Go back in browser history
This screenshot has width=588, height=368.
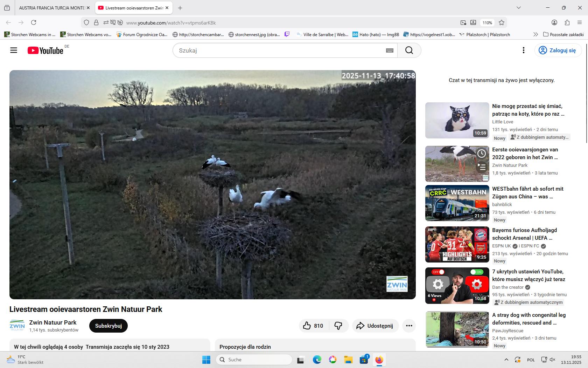[x=8, y=22]
